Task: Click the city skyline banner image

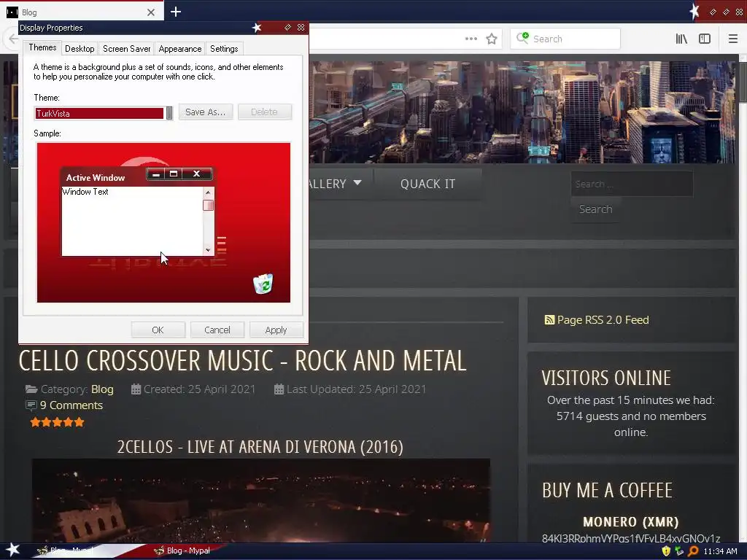Action: 522,112
